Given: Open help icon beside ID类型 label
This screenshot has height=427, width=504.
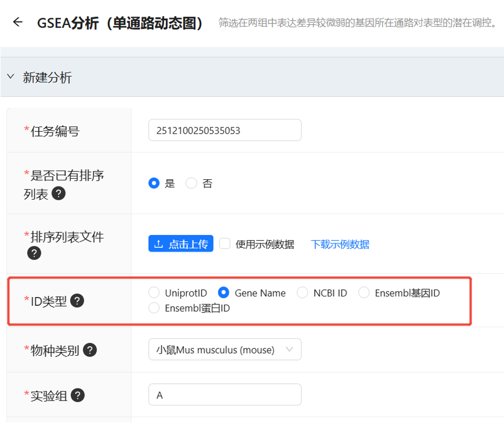Looking at the screenshot, I should click(x=76, y=300).
